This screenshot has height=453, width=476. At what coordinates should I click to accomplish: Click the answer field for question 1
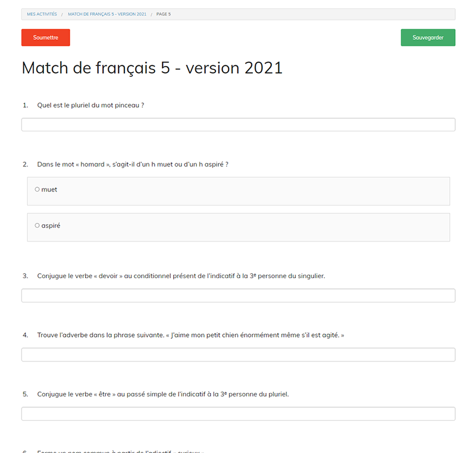pyautogui.click(x=238, y=124)
